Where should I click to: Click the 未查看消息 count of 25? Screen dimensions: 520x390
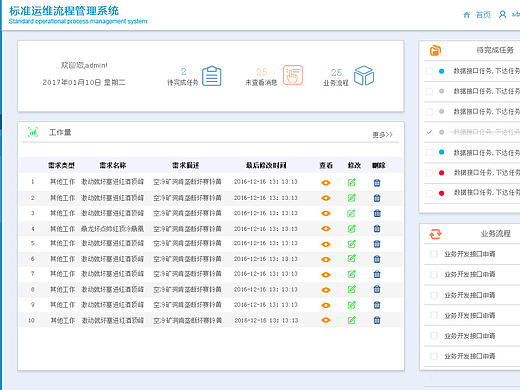[x=262, y=72]
